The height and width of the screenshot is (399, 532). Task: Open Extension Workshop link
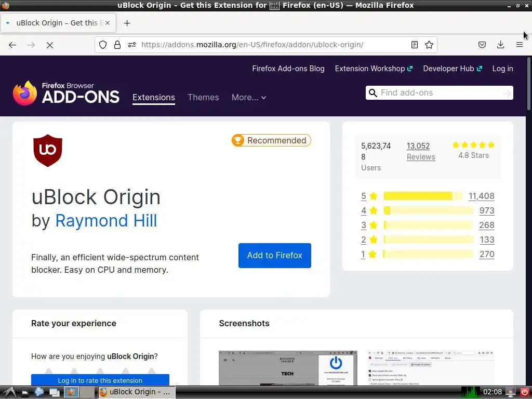click(374, 69)
